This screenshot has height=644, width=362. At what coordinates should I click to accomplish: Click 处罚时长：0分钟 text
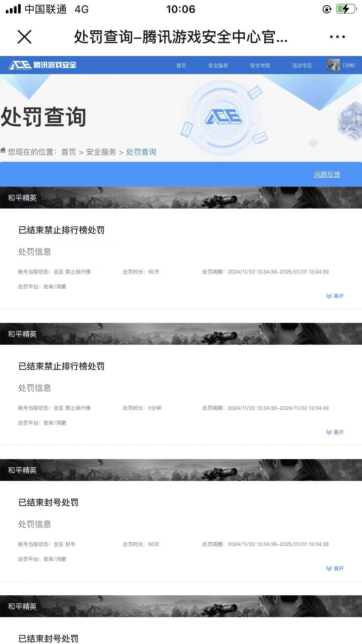point(142,408)
